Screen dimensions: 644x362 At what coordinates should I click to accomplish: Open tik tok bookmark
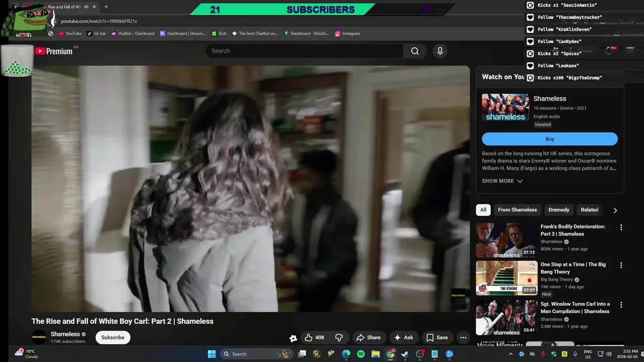point(96,34)
